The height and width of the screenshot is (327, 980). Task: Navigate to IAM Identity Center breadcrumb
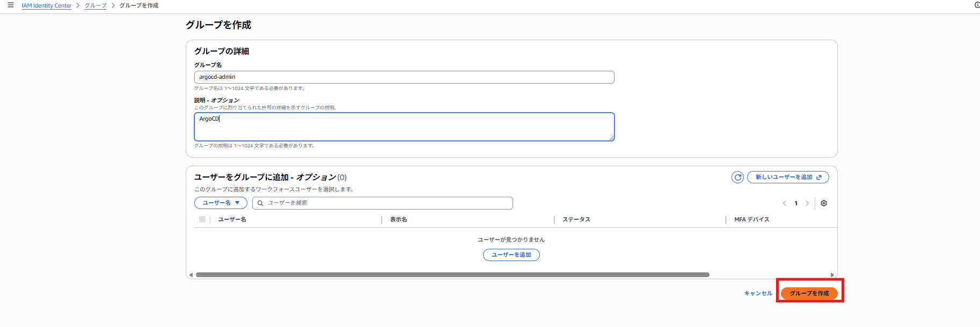[47, 5]
